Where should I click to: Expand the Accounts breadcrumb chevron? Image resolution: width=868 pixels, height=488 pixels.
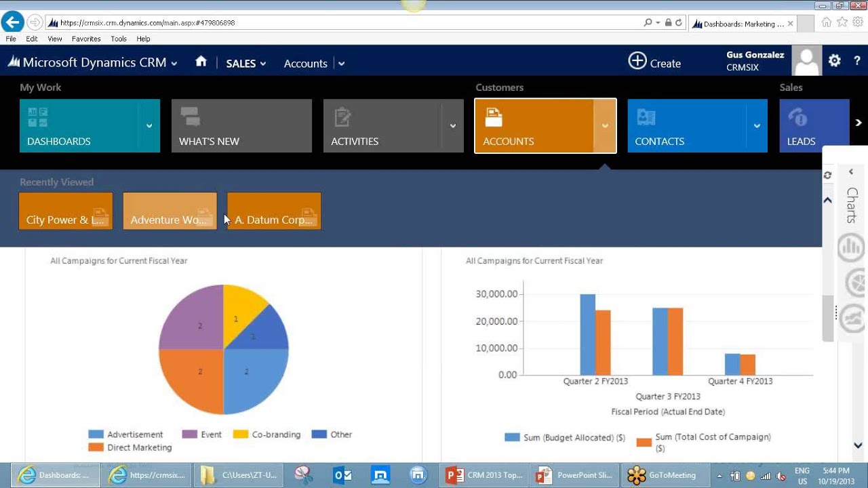click(x=341, y=63)
